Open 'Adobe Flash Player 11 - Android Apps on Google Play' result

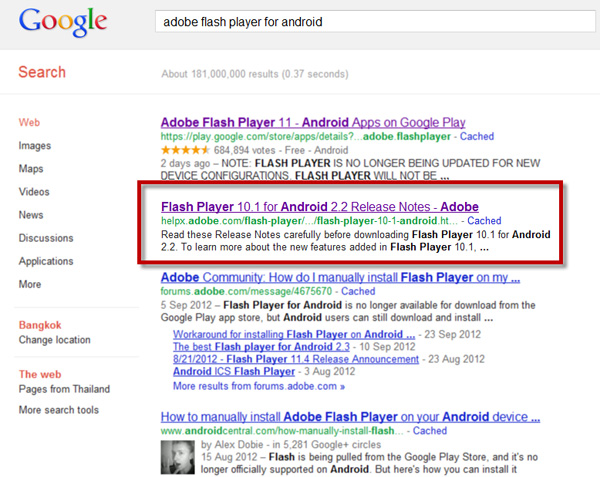pos(313,122)
